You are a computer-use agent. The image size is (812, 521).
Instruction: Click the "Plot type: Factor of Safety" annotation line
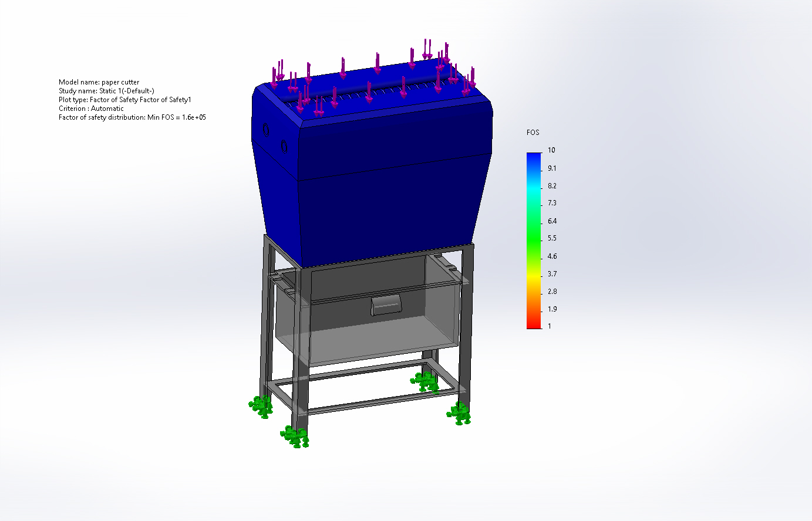(125, 100)
